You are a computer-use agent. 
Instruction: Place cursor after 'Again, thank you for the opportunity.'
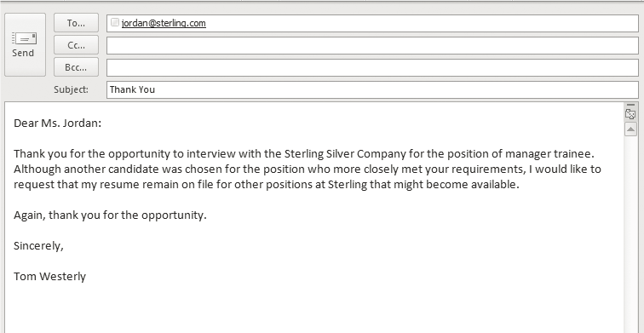(207, 215)
